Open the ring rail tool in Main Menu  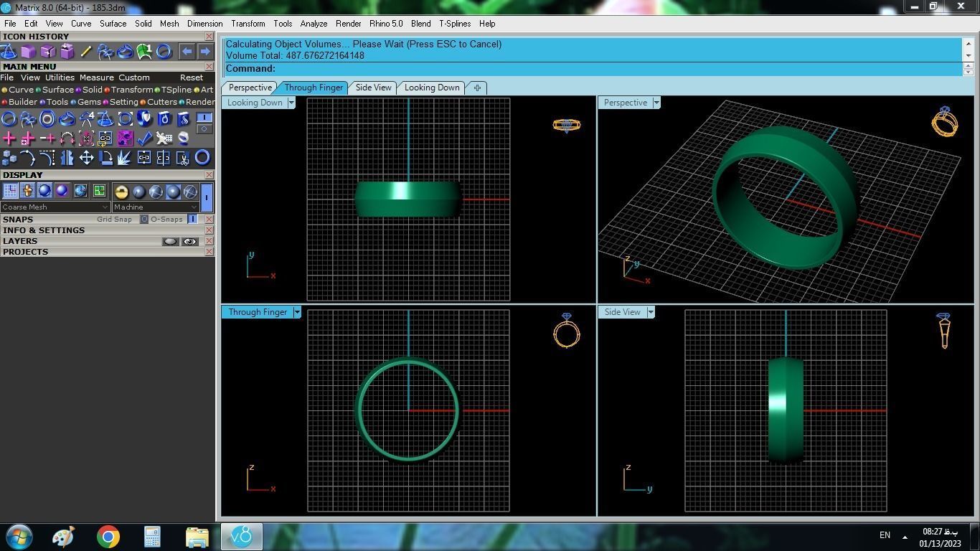click(x=67, y=118)
